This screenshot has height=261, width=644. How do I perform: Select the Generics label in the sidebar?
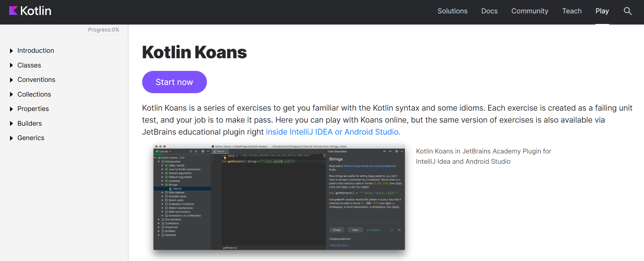pyautogui.click(x=31, y=138)
